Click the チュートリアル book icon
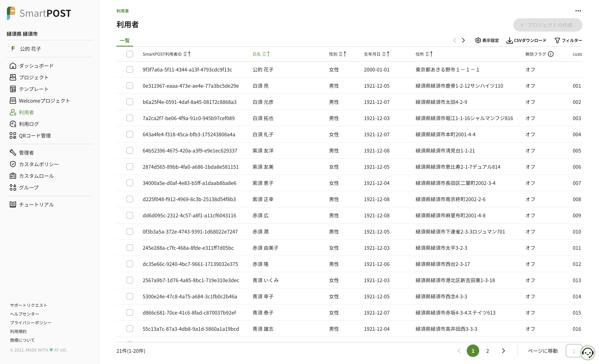The image size is (599, 364). point(13,205)
